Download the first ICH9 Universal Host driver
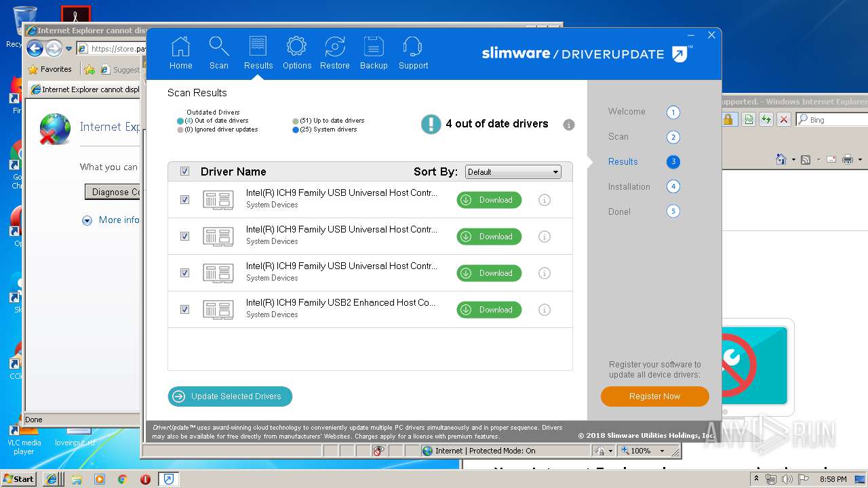 (489, 200)
